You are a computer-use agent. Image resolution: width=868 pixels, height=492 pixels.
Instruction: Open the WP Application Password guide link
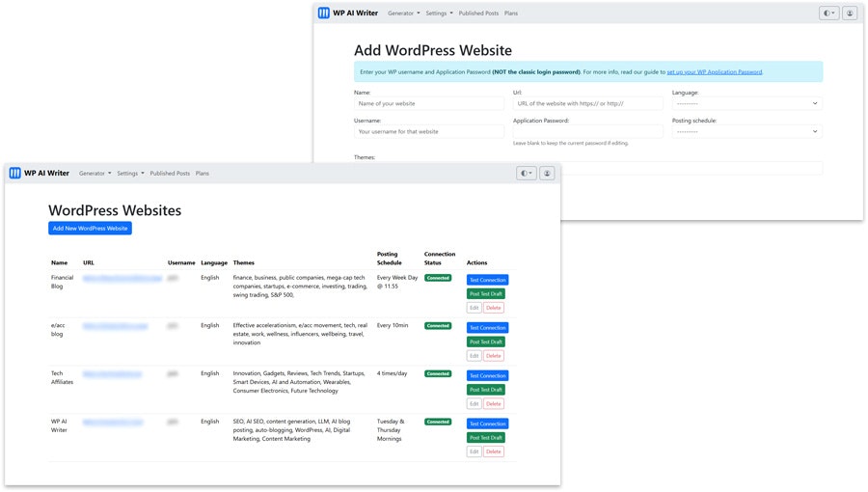click(x=714, y=72)
